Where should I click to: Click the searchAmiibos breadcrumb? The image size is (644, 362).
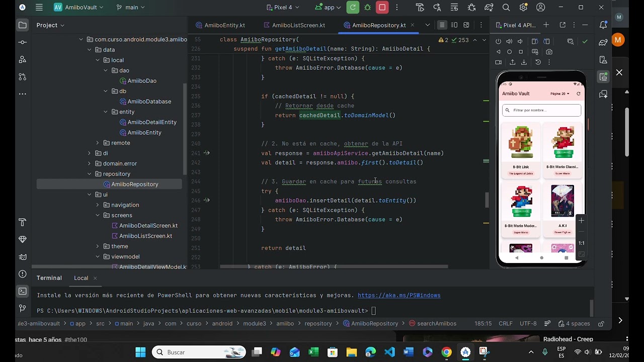[432, 323]
